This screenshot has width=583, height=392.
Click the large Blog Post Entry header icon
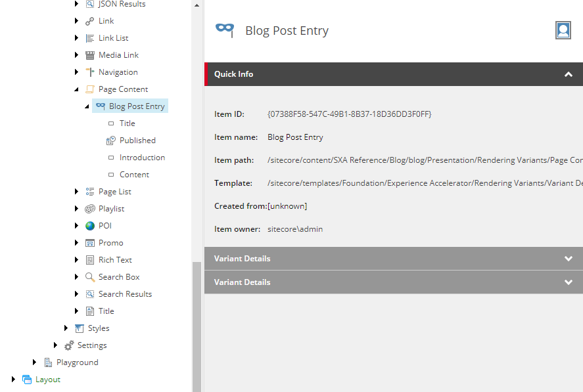225,30
